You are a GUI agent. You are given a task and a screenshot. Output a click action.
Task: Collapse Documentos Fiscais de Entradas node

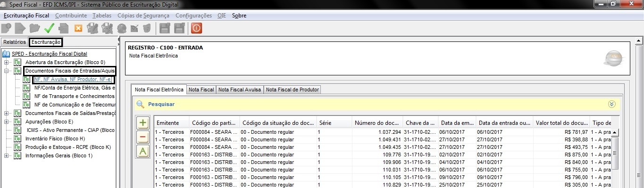pyautogui.click(x=6, y=71)
